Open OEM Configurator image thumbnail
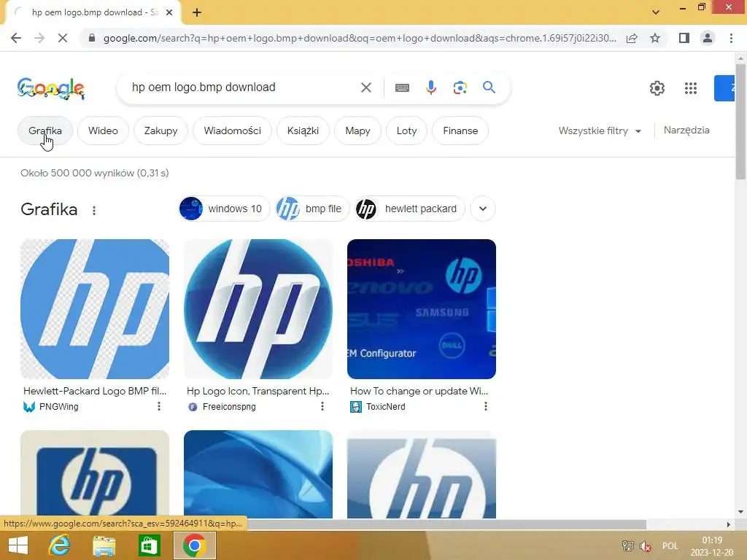The image size is (747, 560). point(422,309)
